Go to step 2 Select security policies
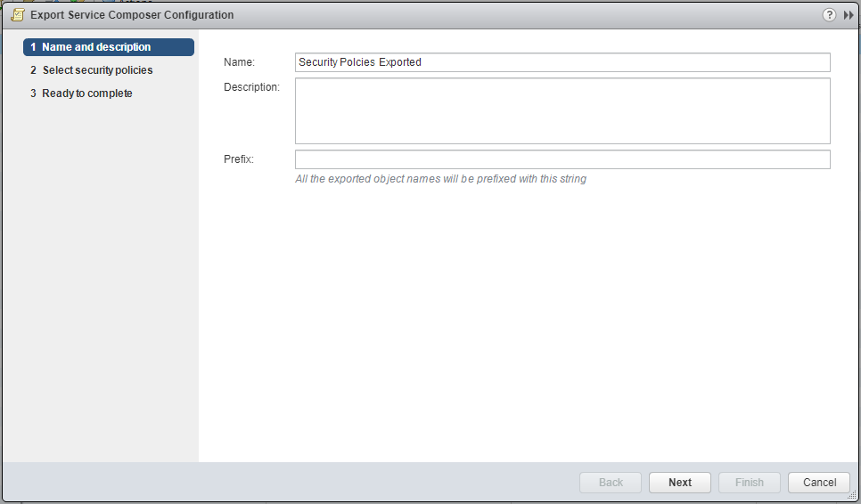The width and height of the screenshot is (861, 504). (x=97, y=70)
